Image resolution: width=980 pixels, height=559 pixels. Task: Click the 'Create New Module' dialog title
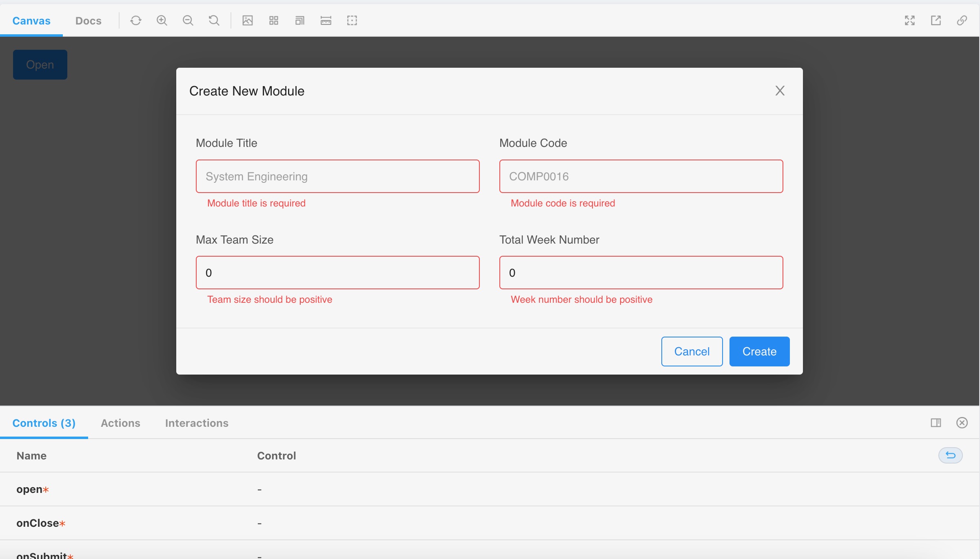click(247, 91)
